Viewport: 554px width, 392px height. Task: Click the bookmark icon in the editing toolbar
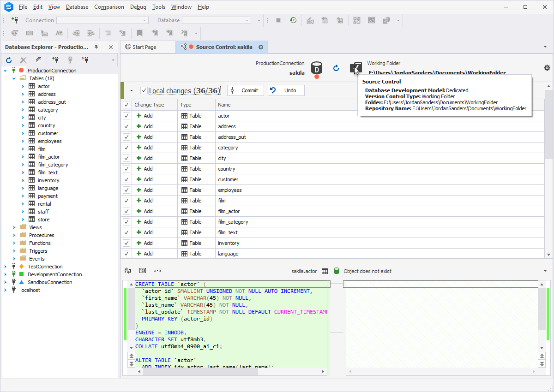pyautogui.click(x=139, y=33)
